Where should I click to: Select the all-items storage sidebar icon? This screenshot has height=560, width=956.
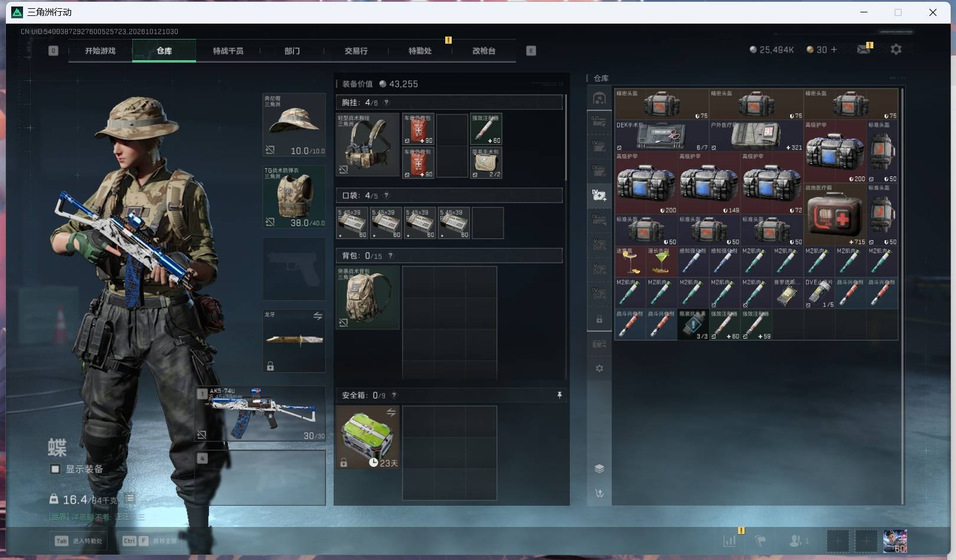pos(599,98)
